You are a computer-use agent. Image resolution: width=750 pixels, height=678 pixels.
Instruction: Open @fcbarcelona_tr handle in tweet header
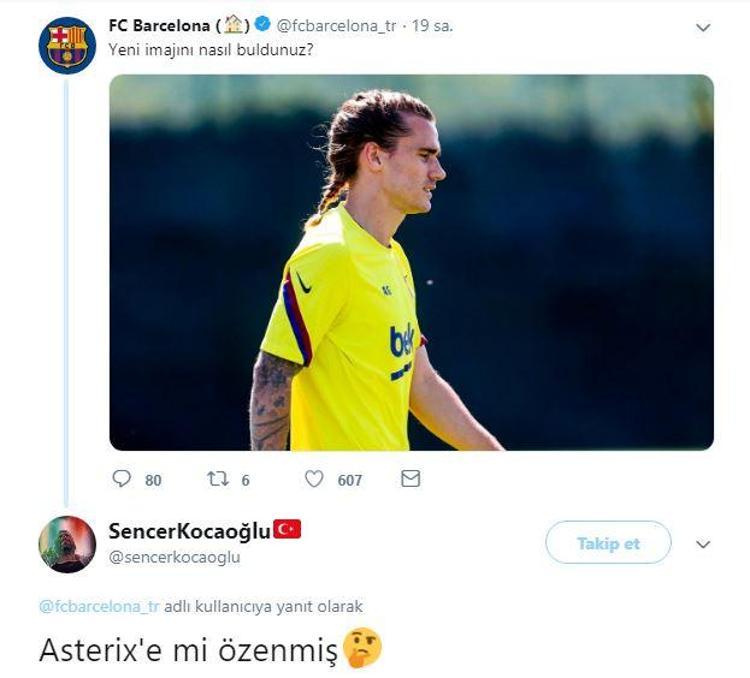click(336, 26)
